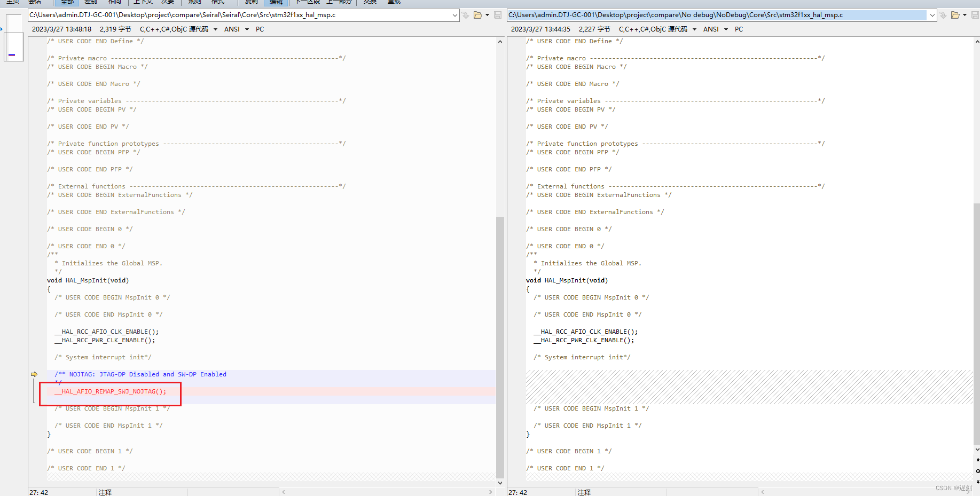980x496 pixels.
Task: Click the save disk icon for the right file
Action: tap(974, 15)
